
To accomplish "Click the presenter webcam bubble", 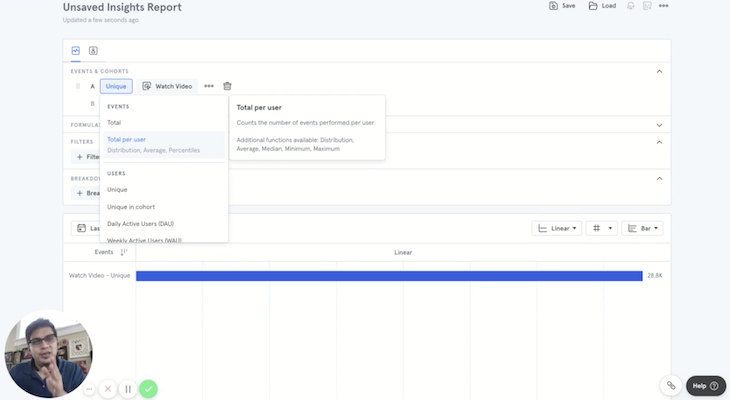I will click(x=48, y=354).
